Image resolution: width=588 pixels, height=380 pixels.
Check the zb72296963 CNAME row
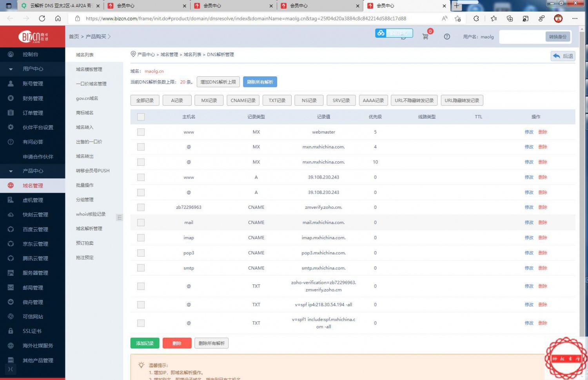tap(141, 207)
